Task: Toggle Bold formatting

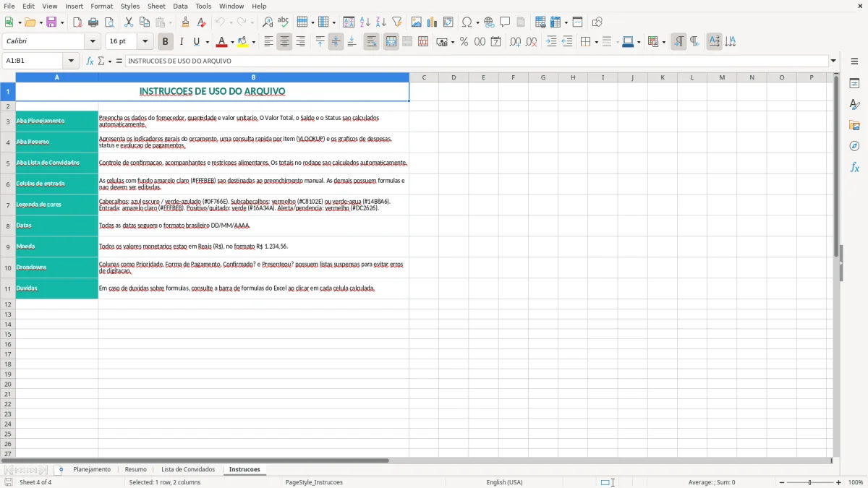Action: 166,42
